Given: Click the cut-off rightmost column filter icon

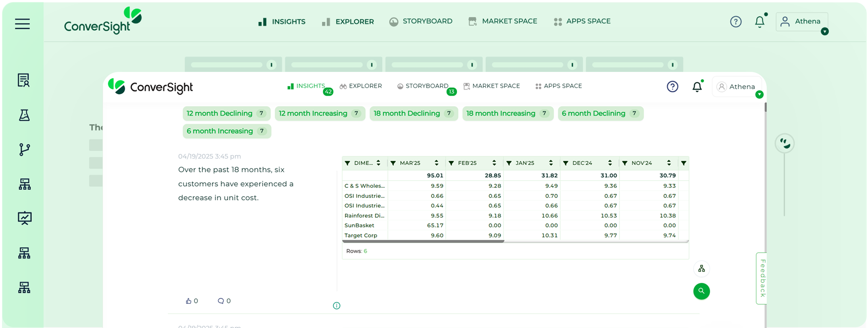Looking at the screenshot, I should (x=684, y=163).
